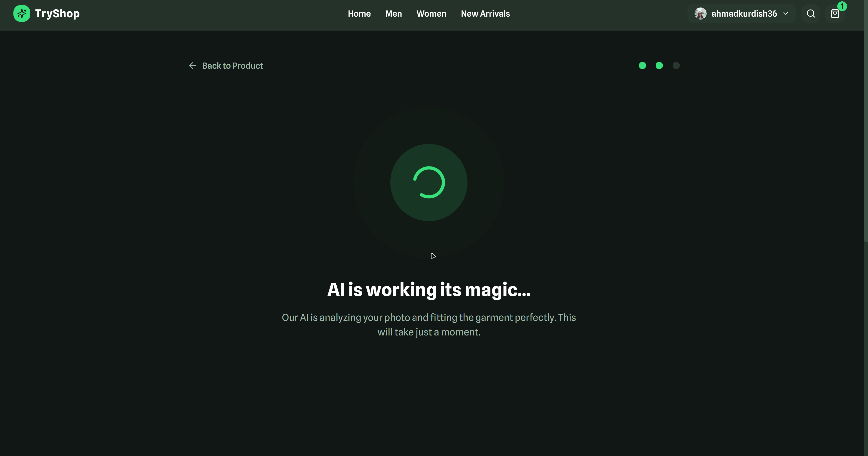Click the AI is working its magic heading
The image size is (868, 456).
pos(429,290)
